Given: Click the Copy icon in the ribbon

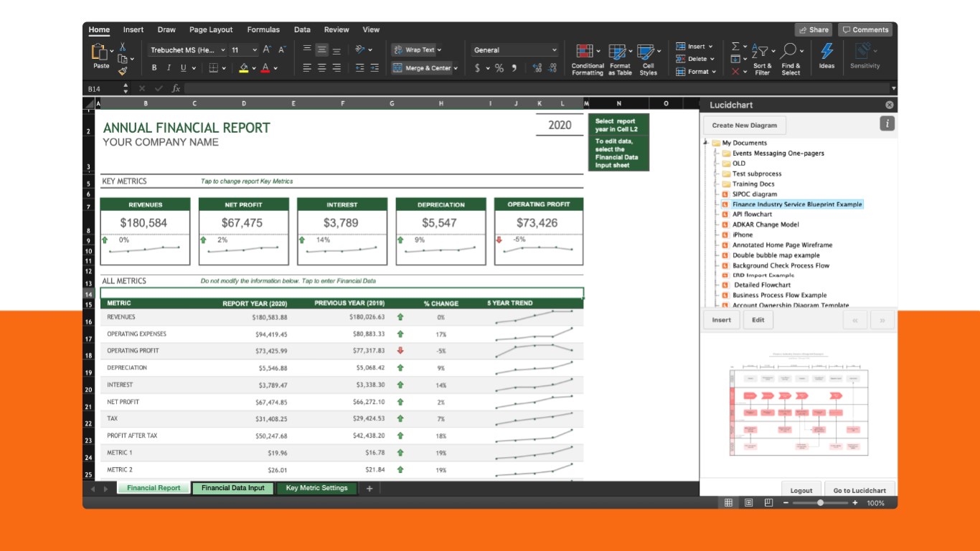Looking at the screenshot, I should click(123, 59).
